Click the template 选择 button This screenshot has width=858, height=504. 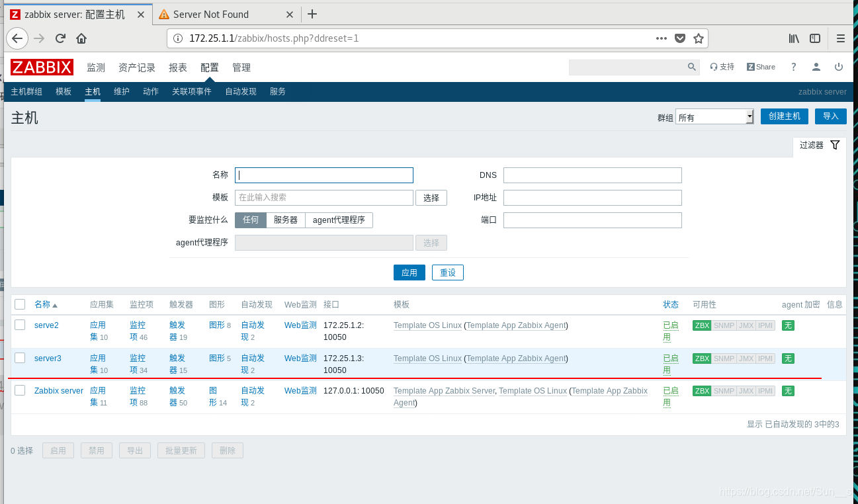point(431,198)
